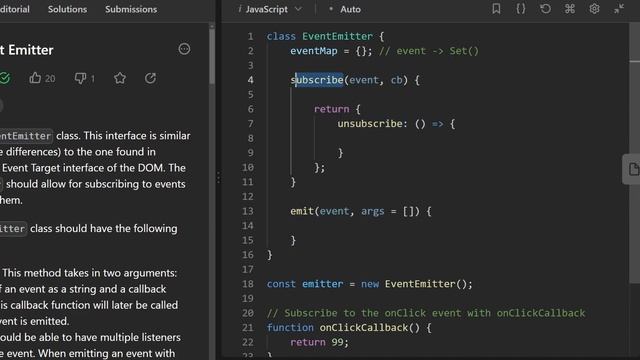
Task: Click the highlighted subscribe method name
Action: [x=317, y=80]
